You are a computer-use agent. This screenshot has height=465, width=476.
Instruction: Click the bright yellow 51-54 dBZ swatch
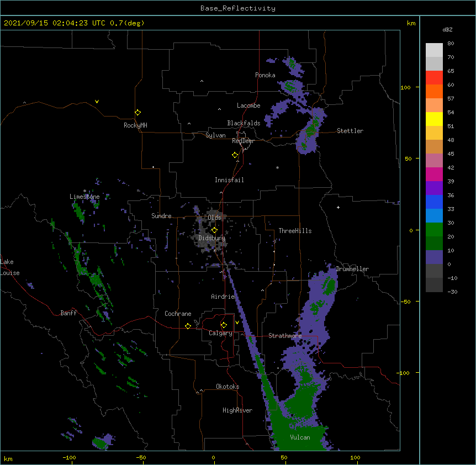click(434, 119)
